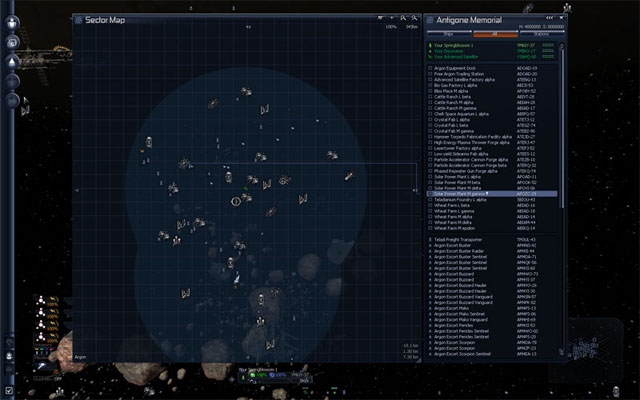The height and width of the screenshot is (400, 640).
Task: Close the Antigone Memorial panel
Action: (561, 18)
